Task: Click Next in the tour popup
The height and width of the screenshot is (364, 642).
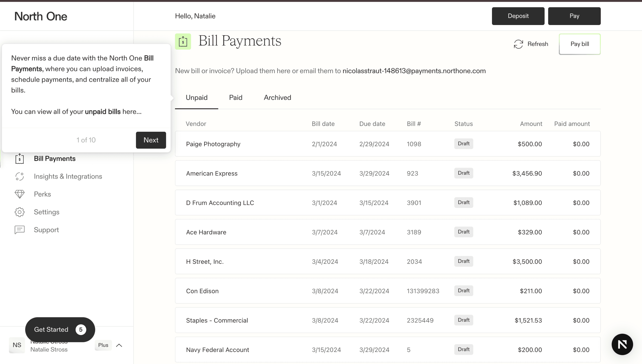Action: pyautogui.click(x=151, y=140)
